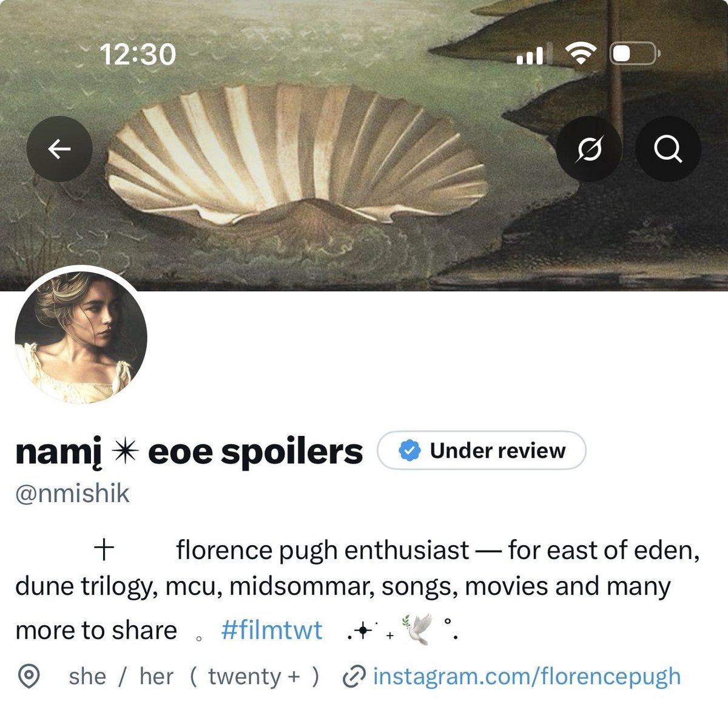Open instagram.com/florencepugh link
Image resolution: width=728 pixels, height=703 pixels.
point(526,676)
